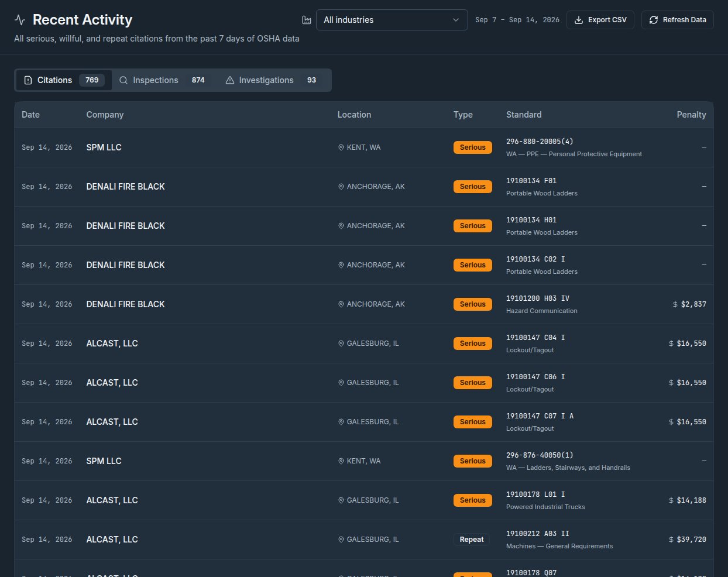Click KENT, WA in the 296-876-40050(1) row
Image resolution: width=728 pixels, height=577 pixels.
pos(363,461)
